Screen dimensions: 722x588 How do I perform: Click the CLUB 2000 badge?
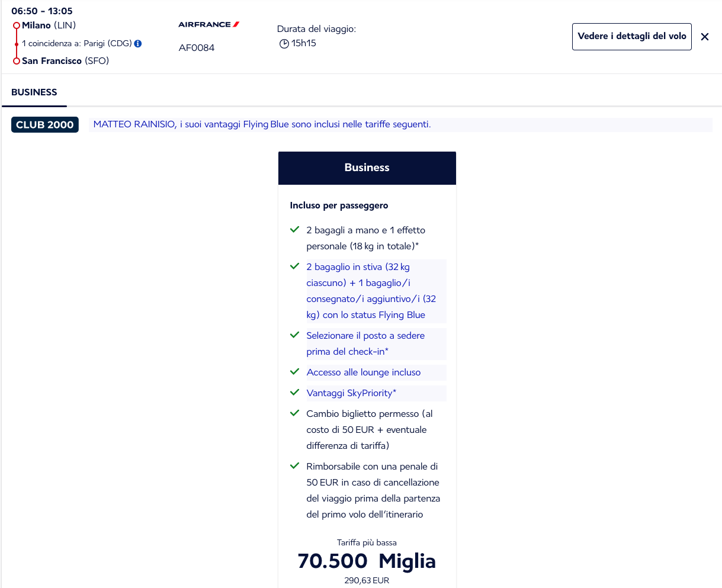[45, 125]
